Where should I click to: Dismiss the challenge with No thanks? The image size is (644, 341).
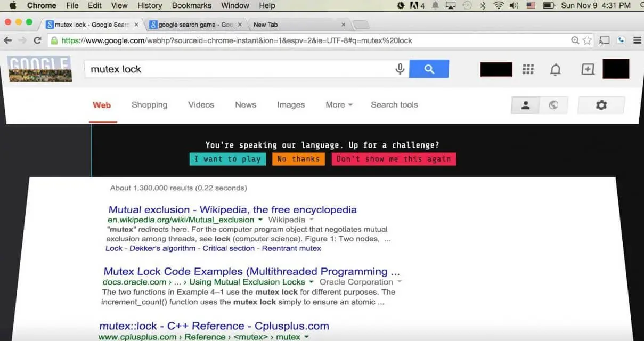pos(298,159)
